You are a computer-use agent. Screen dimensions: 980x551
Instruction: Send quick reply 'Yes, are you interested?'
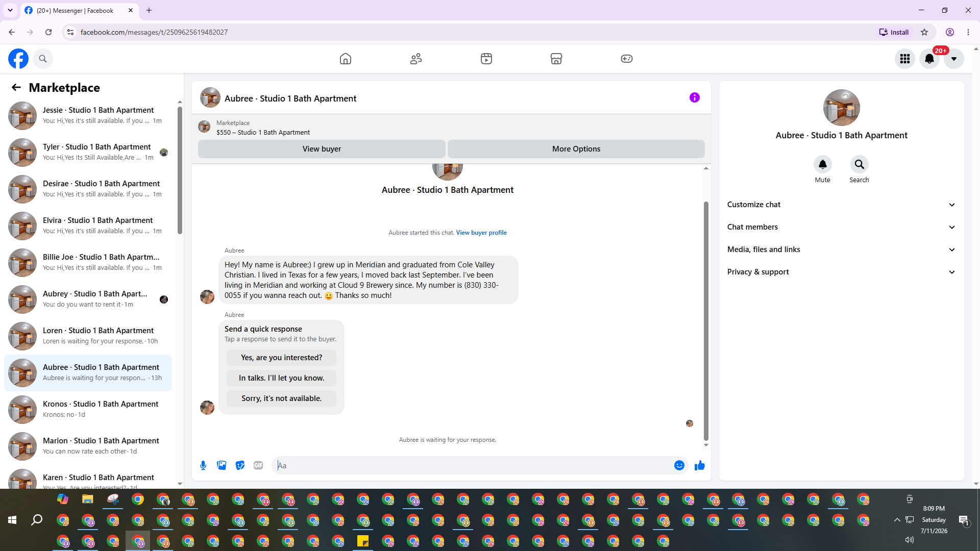point(282,358)
